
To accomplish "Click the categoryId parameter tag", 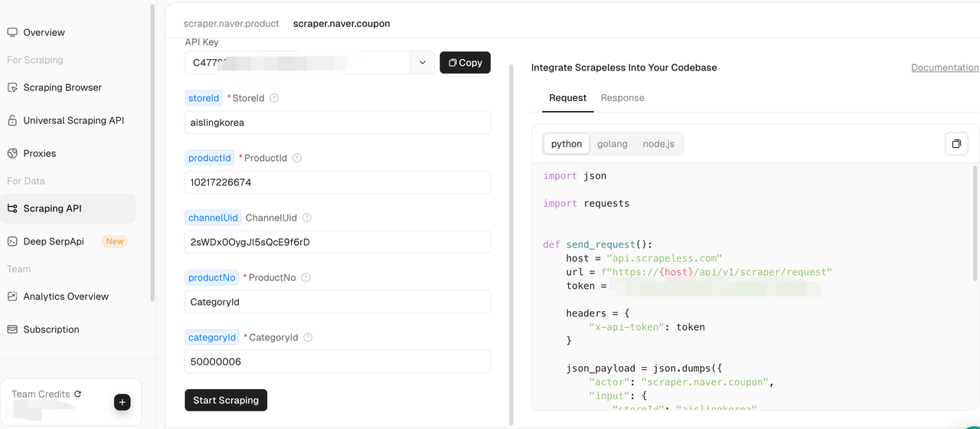I will point(212,337).
